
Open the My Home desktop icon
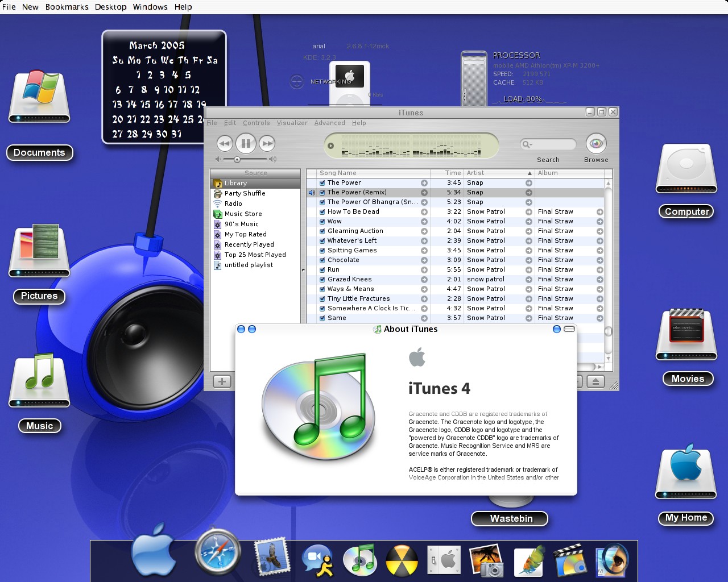tap(686, 471)
